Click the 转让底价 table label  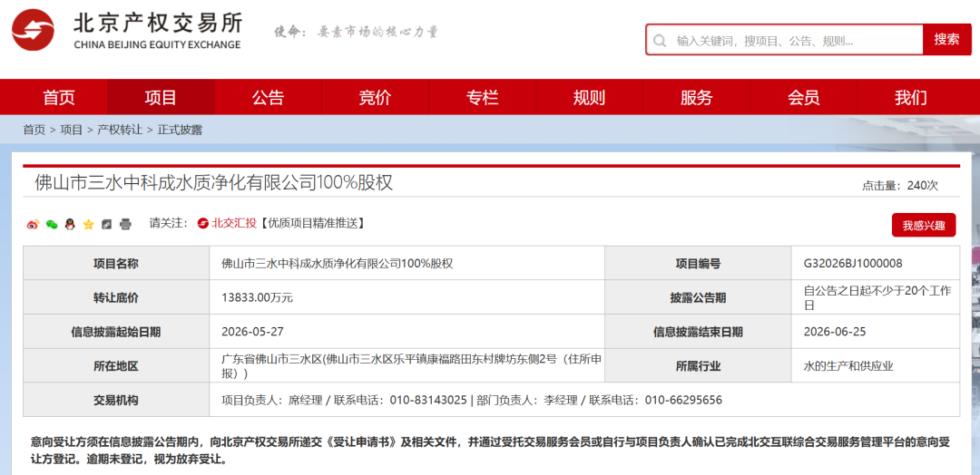pyautogui.click(x=115, y=297)
